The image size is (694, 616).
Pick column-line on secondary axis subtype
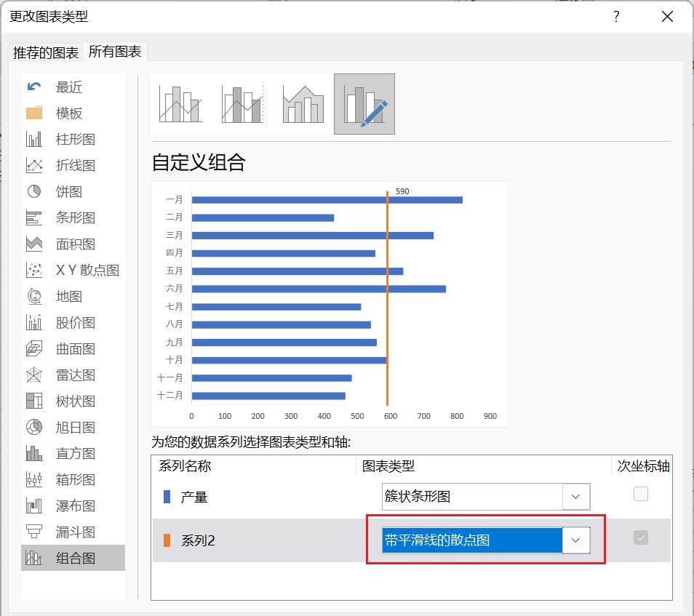[x=242, y=104]
